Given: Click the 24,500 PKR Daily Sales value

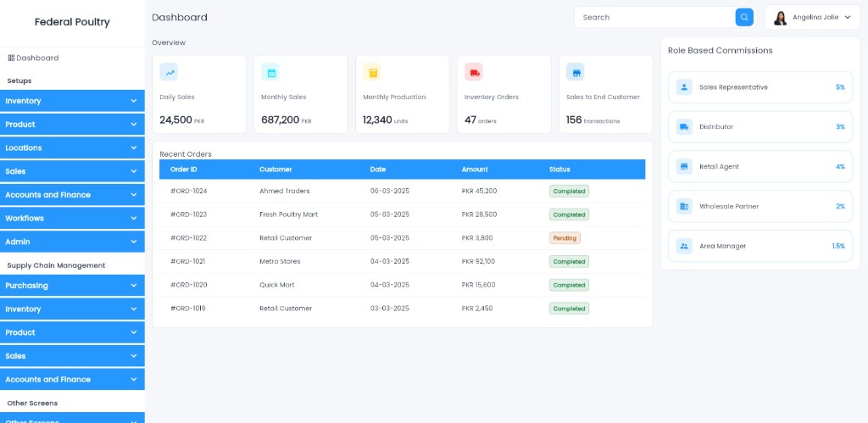Looking at the screenshot, I should pos(181,120).
